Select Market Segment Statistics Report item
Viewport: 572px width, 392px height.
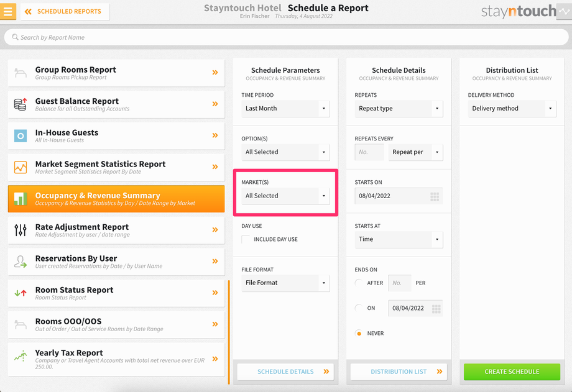116,167
